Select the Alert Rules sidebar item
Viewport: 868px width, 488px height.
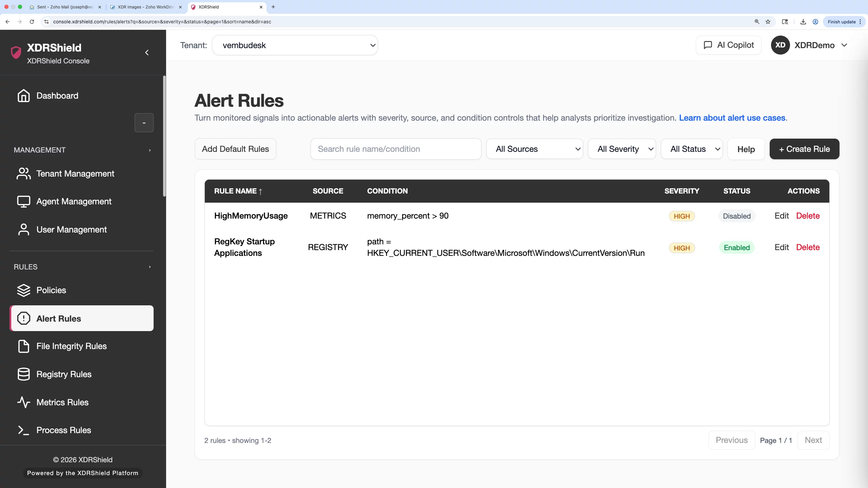81,318
